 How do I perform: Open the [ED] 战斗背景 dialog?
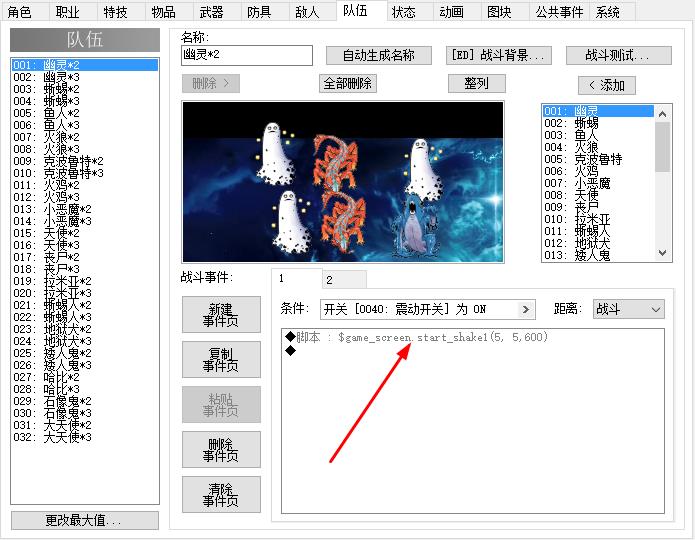(499, 55)
